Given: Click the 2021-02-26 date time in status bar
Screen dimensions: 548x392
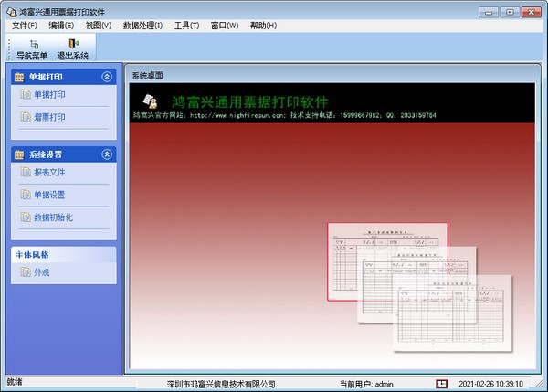Looking at the screenshot, I should [490, 384].
